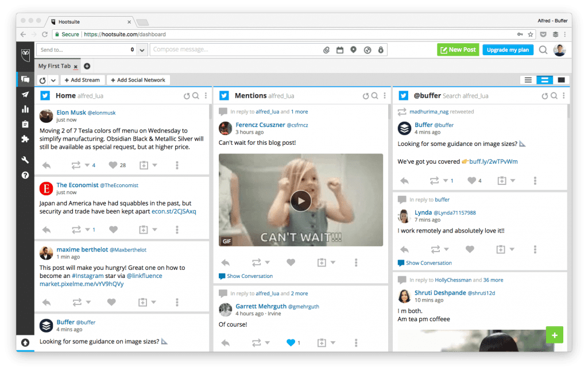
Task: Bookmark this page with the star icon
Action: point(530,34)
